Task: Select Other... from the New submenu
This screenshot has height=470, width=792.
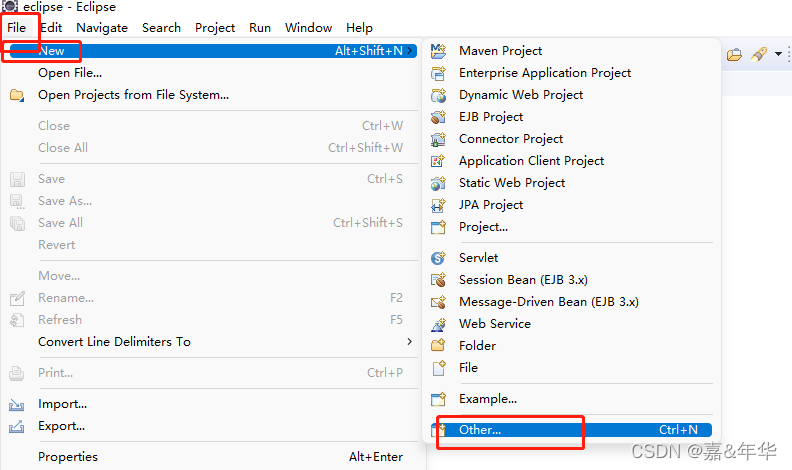Action: 480,430
